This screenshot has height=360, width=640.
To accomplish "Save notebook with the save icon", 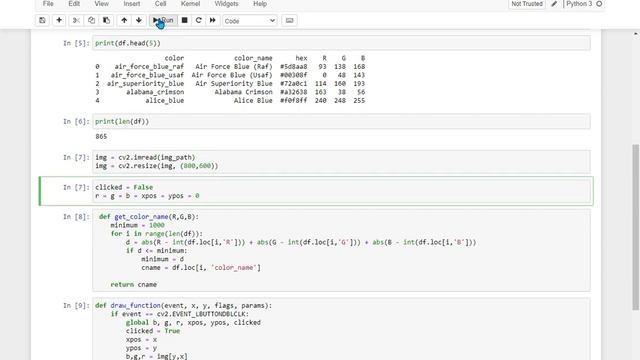I will (42, 20).
